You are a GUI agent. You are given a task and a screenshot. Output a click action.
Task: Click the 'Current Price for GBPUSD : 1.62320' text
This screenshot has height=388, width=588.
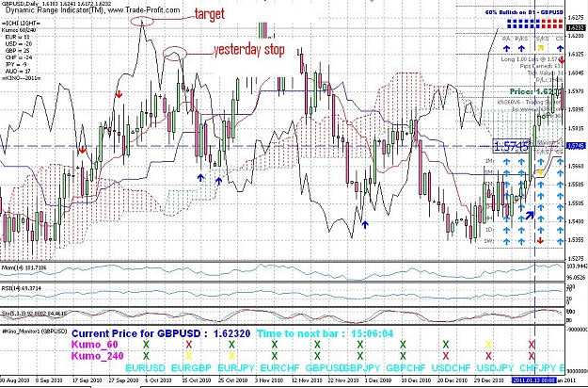pos(161,333)
